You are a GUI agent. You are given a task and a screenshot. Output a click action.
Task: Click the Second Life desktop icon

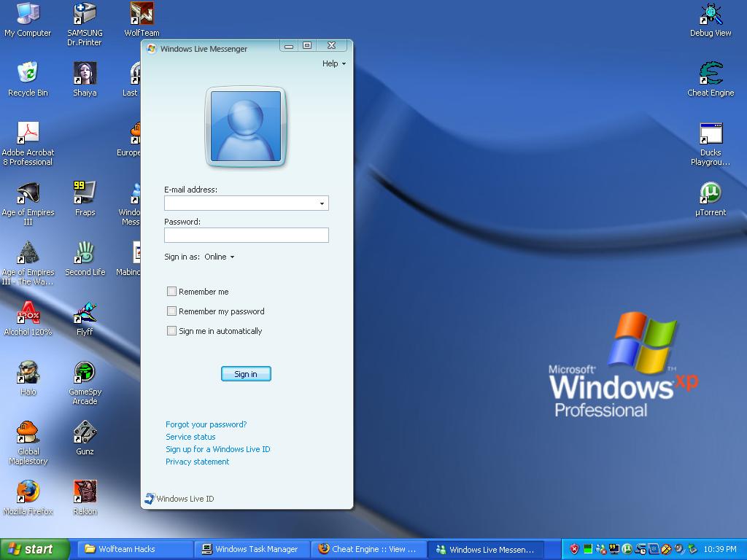coord(85,259)
